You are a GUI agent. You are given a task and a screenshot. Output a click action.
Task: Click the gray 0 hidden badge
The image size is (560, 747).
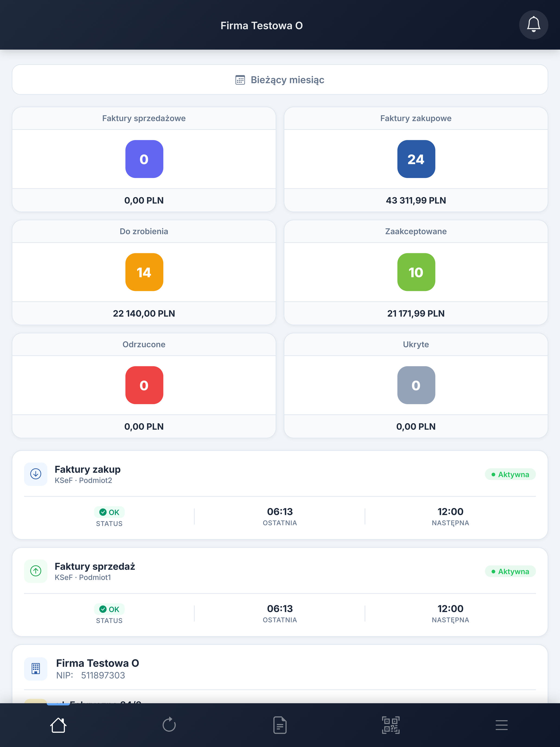coord(416,385)
